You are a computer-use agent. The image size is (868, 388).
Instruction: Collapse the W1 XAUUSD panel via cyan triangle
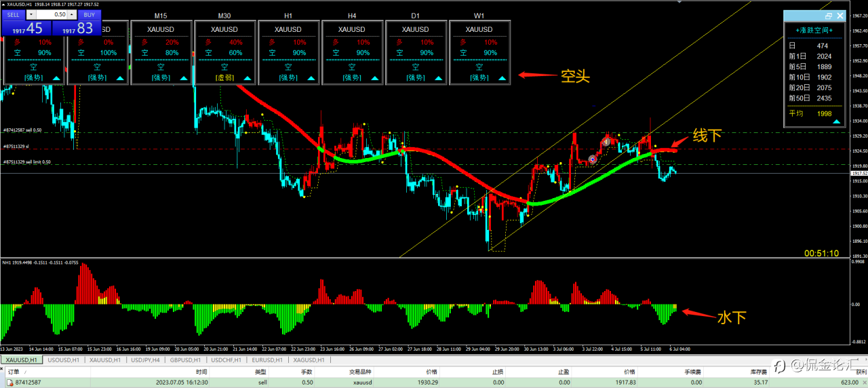pyautogui.click(x=502, y=78)
